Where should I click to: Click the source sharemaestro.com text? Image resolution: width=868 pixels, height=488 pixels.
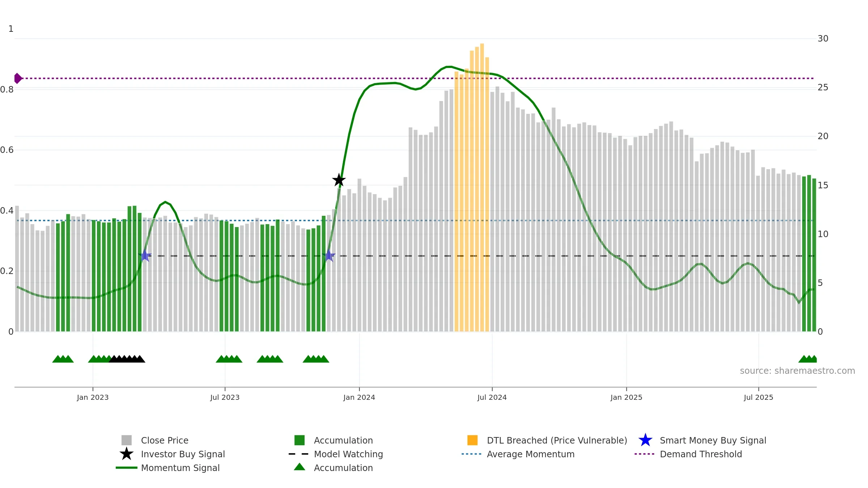(x=797, y=371)
